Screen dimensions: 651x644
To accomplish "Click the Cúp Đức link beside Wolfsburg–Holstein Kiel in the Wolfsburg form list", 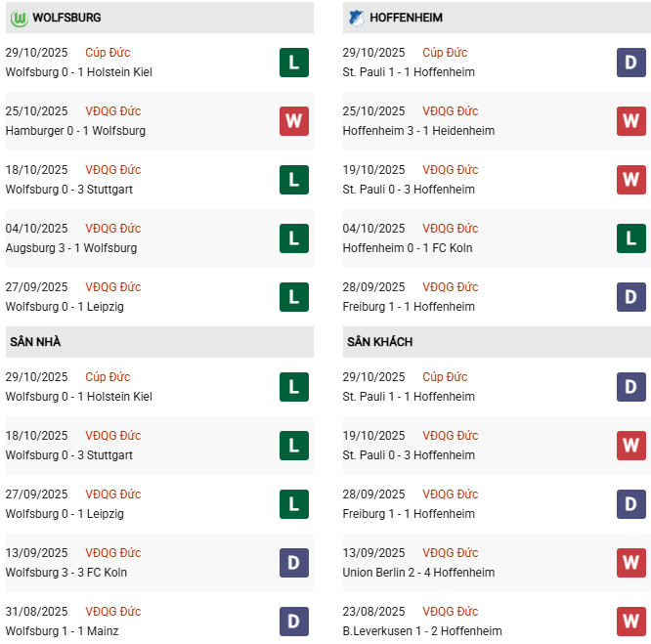I will click(108, 53).
